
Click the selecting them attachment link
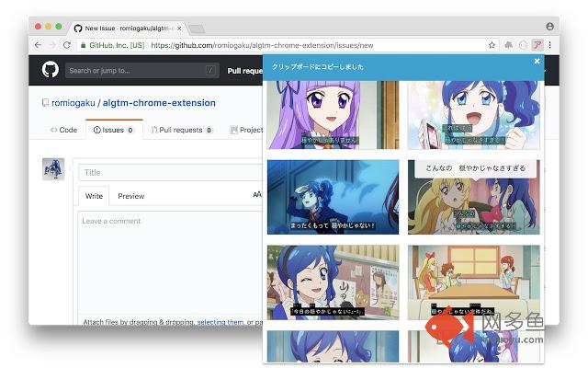(x=220, y=322)
